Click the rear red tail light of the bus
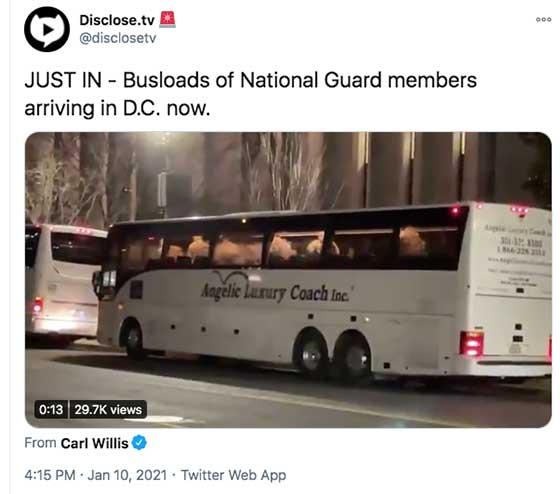This screenshot has width=560, height=494. click(x=471, y=344)
